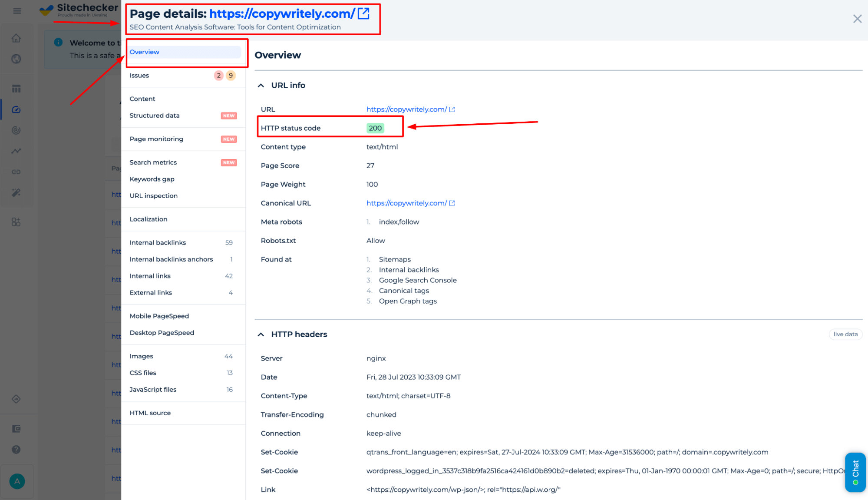Viewport: 868px width, 500px height.
Task: Click the 'index,follow' meta robots value
Action: click(x=399, y=222)
